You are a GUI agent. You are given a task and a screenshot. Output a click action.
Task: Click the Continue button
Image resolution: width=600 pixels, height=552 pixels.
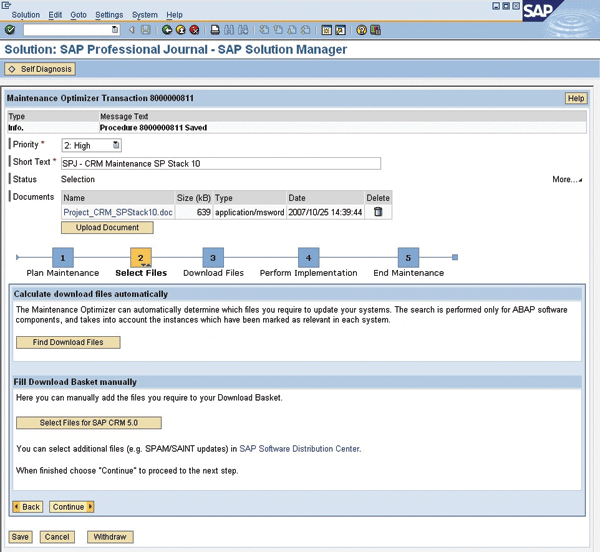coord(72,507)
